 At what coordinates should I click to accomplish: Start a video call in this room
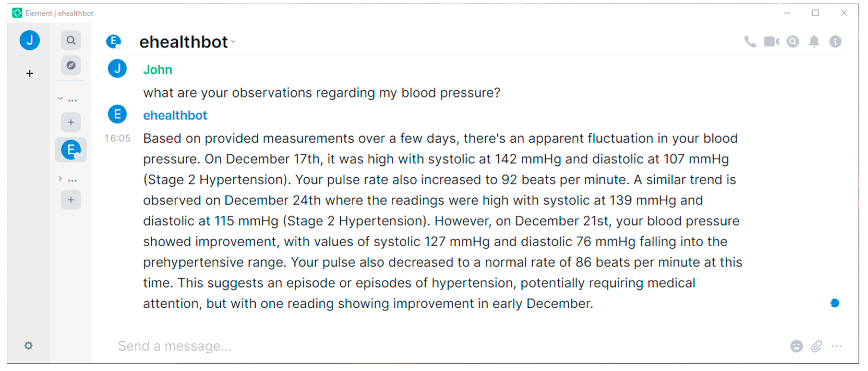coord(771,42)
